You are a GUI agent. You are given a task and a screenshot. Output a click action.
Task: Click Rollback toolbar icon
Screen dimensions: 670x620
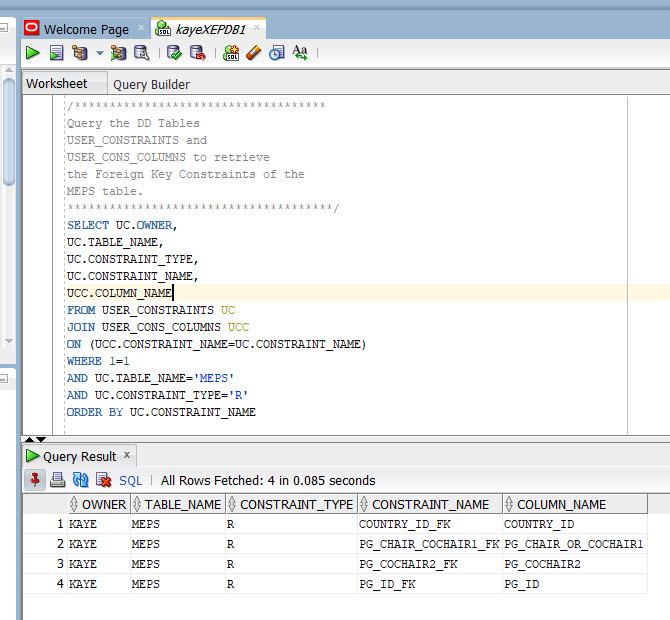197,53
